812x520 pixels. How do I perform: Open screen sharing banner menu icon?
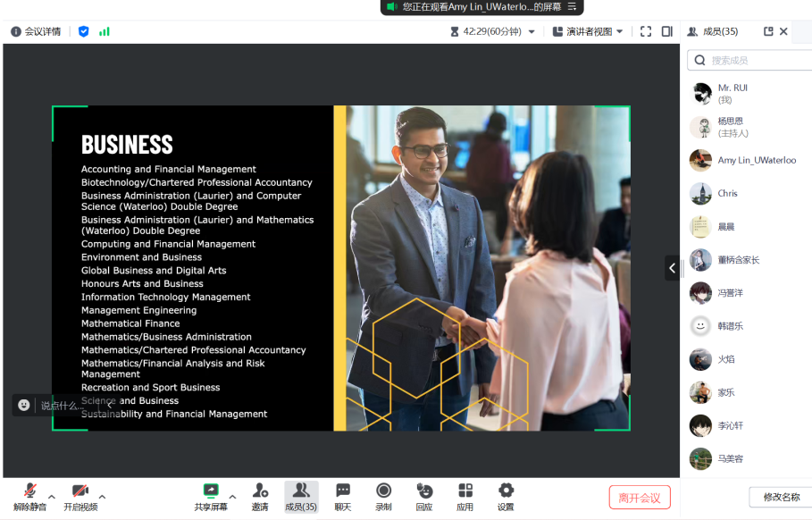click(x=573, y=7)
